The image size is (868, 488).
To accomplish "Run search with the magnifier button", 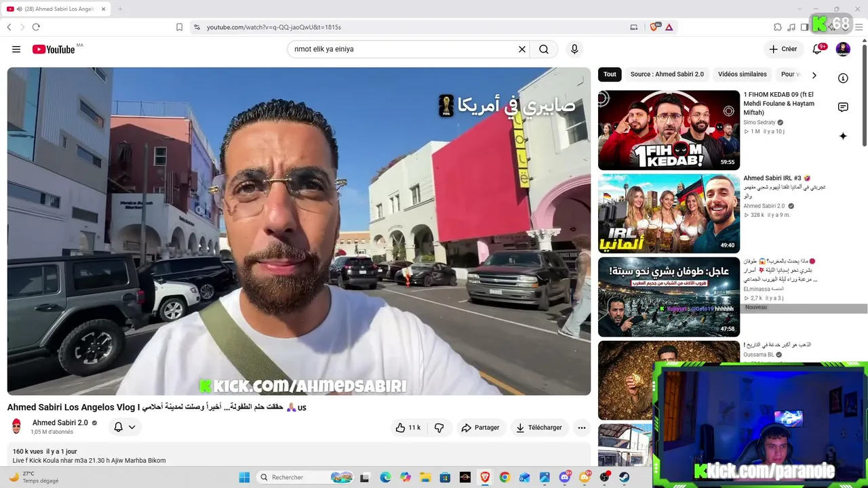I will point(544,49).
